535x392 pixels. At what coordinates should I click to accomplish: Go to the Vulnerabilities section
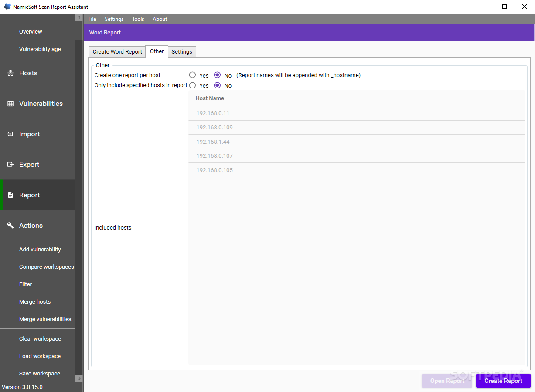tap(37, 104)
